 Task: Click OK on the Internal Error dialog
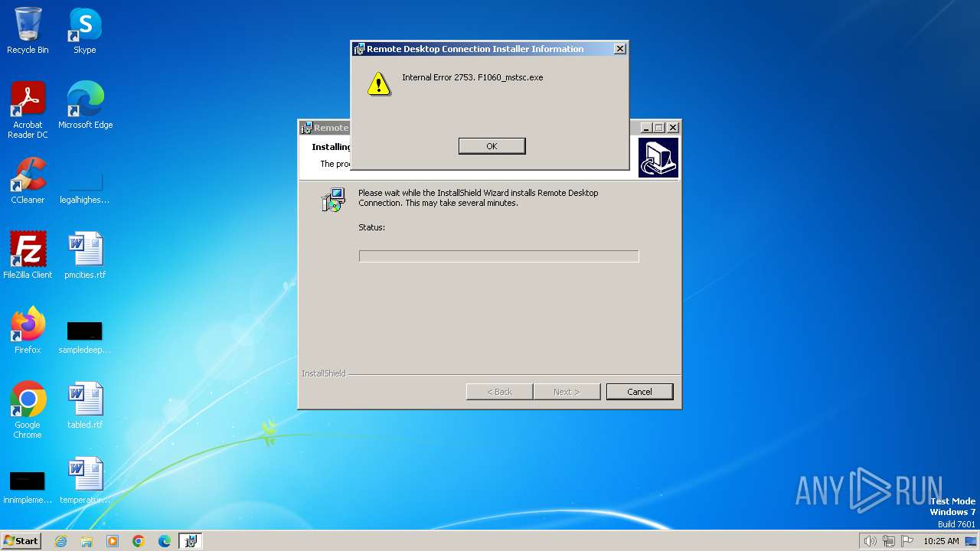tap(492, 146)
